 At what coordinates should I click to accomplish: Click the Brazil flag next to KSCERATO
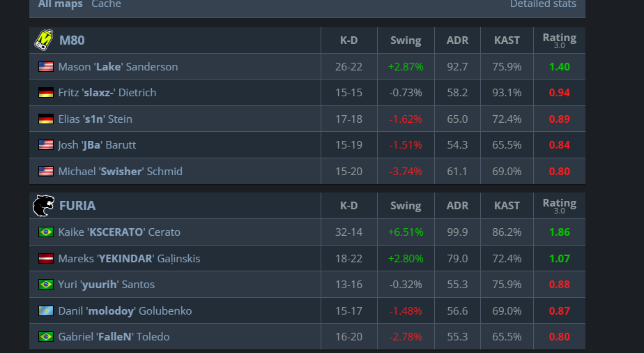click(x=45, y=232)
